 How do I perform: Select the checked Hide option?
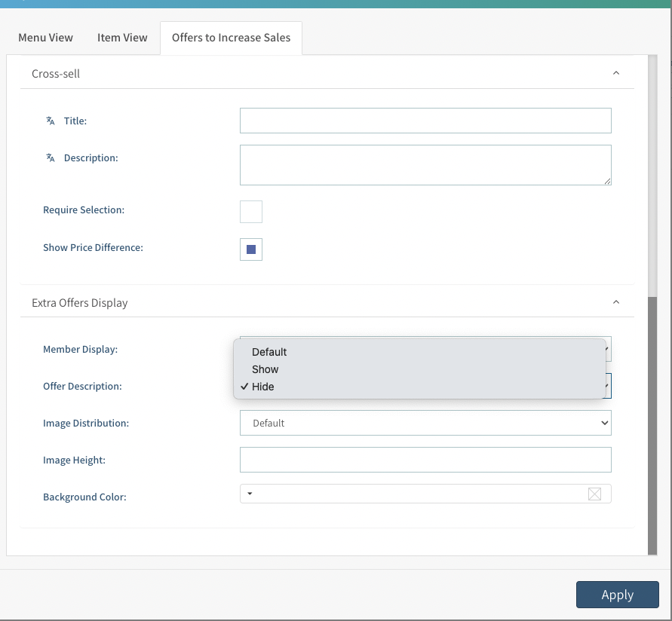coord(263,387)
